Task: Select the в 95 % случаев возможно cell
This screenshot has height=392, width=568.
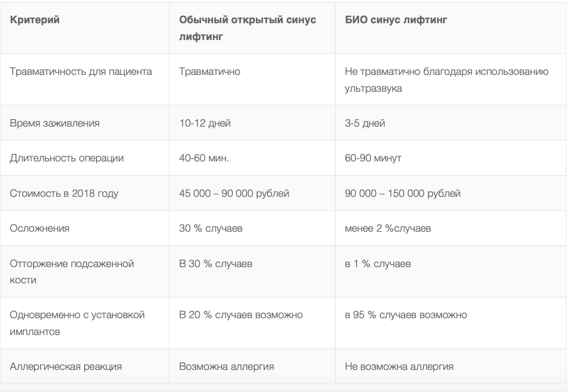Action: (x=406, y=315)
